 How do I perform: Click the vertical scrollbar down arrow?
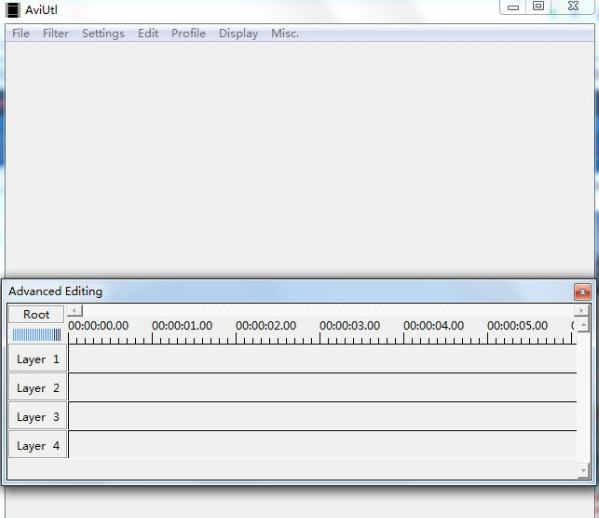[x=583, y=471]
